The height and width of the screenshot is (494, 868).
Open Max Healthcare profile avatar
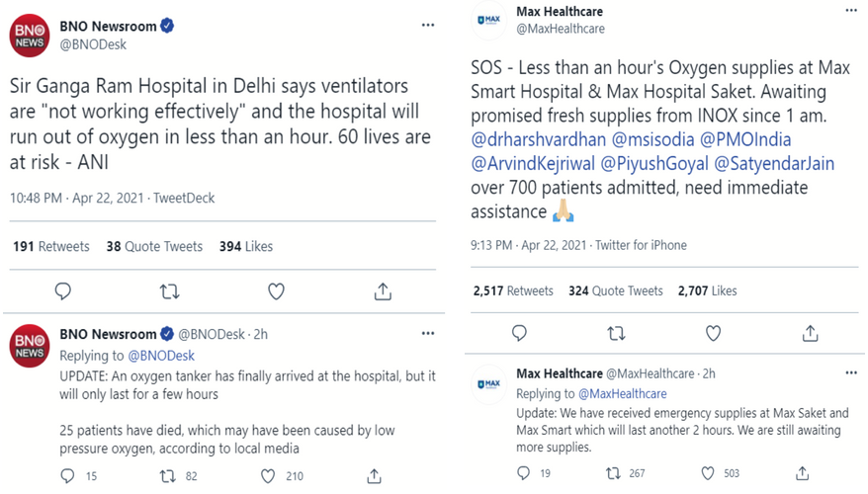coord(489,20)
